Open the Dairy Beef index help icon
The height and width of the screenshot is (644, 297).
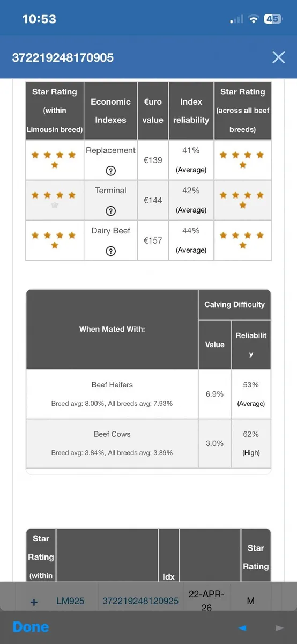coord(111,251)
